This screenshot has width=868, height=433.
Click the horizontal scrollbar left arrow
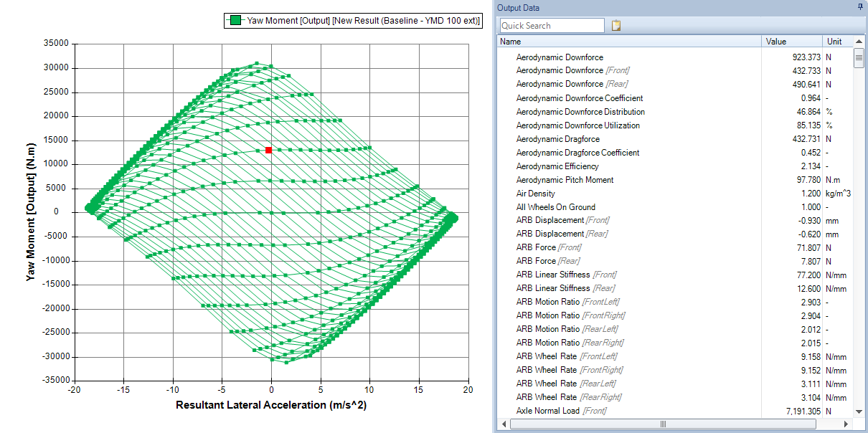[x=504, y=424]
